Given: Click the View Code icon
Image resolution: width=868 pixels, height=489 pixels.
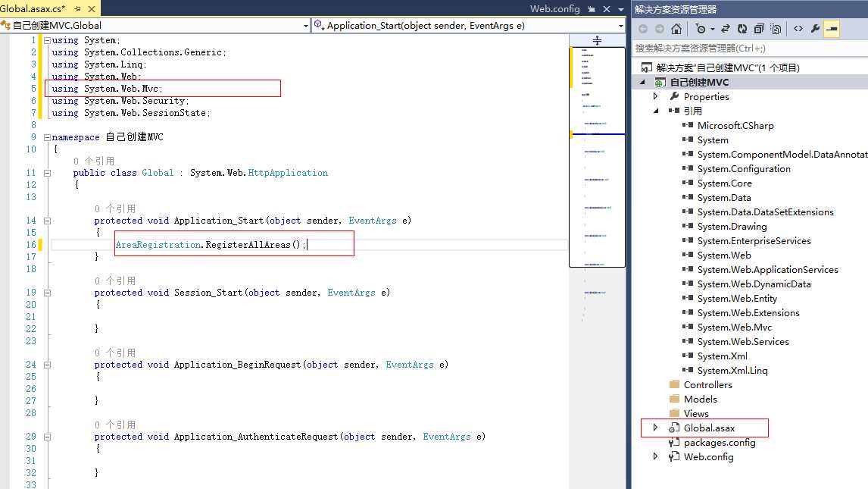Looking at the screenshot, I should (798, 29).
